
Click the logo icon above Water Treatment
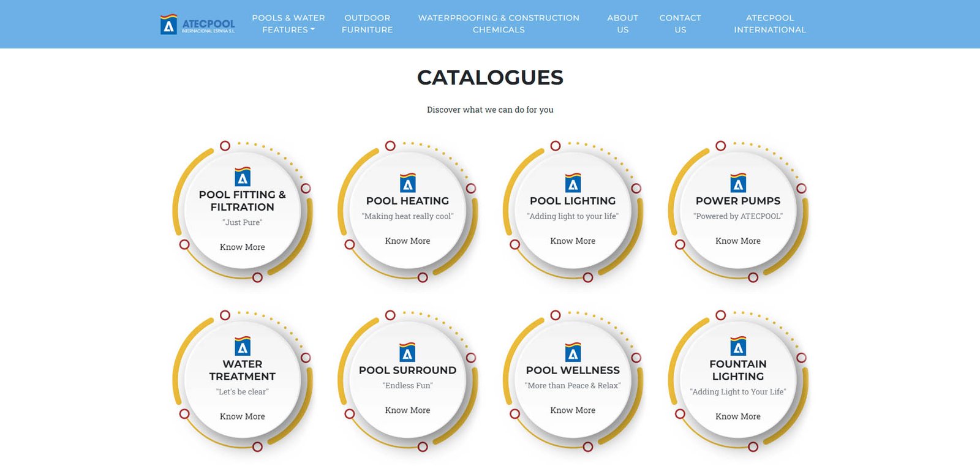pos(243,345)
